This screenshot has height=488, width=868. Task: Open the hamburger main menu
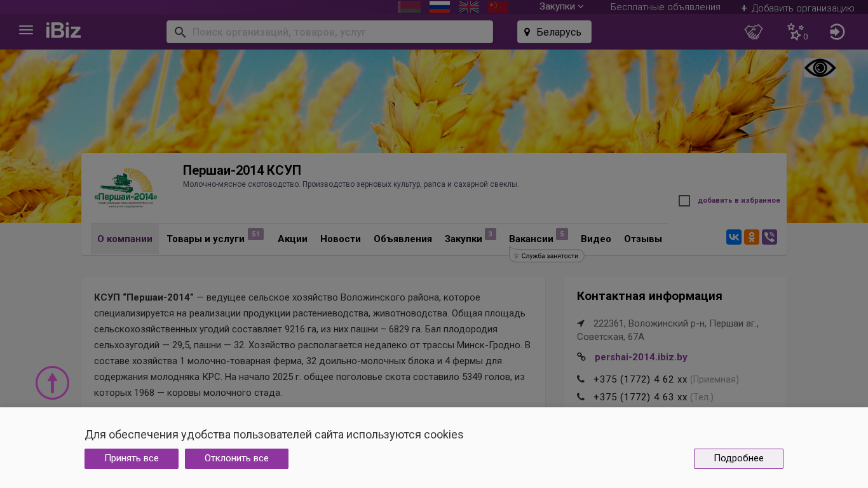tap(26, 30)
